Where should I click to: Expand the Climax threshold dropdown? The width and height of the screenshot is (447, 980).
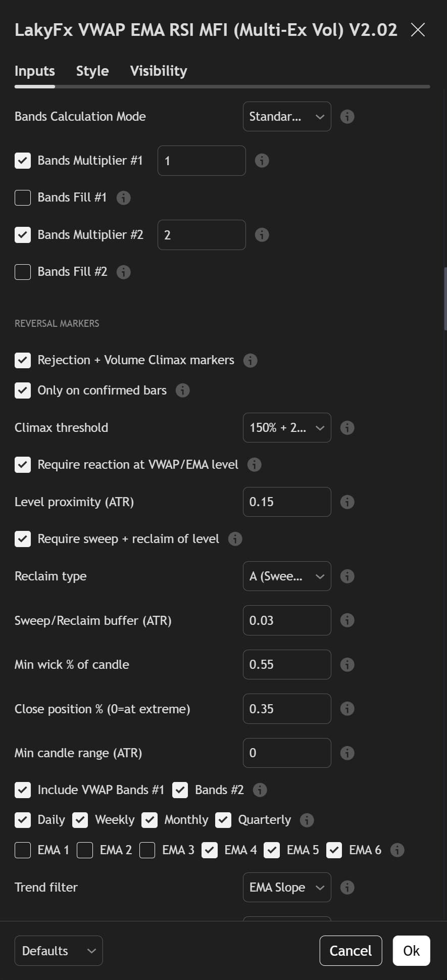(x=286, y=427)
